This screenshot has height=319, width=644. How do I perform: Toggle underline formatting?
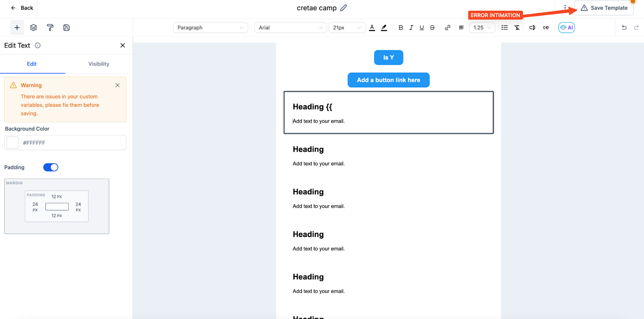click(x=422, y=28)
